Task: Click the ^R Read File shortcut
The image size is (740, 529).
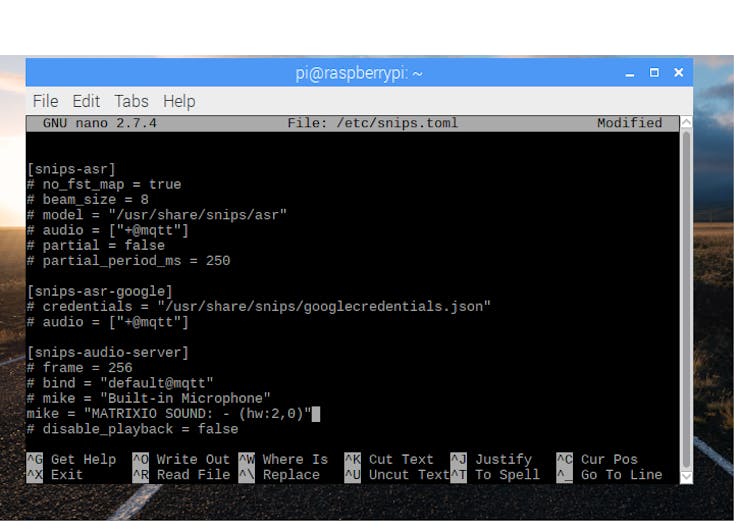Action: [181, 474]
